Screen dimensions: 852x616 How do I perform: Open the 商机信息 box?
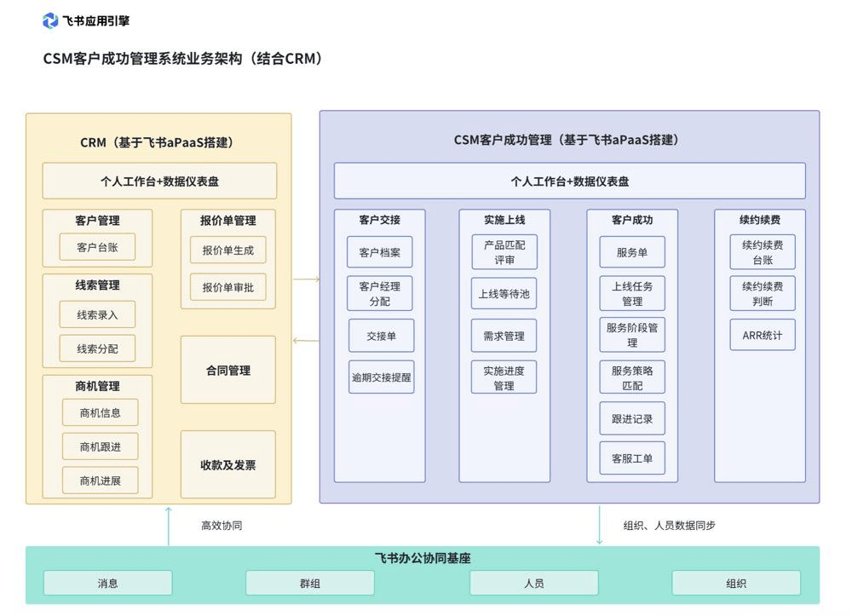click(100, 413)
